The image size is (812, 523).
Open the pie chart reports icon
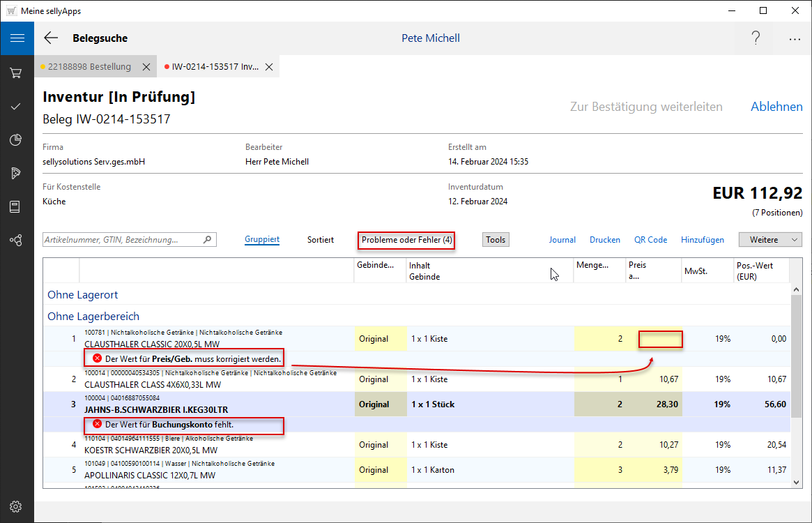pos(17,139)
